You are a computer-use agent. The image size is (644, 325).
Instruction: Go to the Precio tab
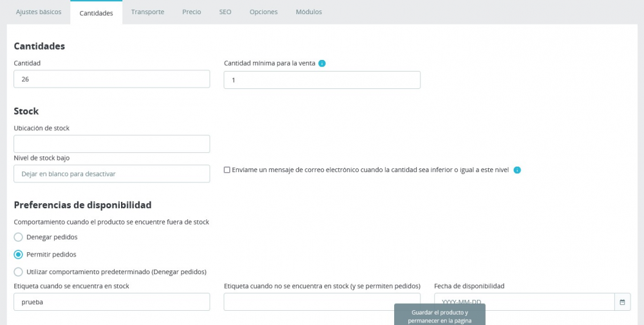click(192, 12)
